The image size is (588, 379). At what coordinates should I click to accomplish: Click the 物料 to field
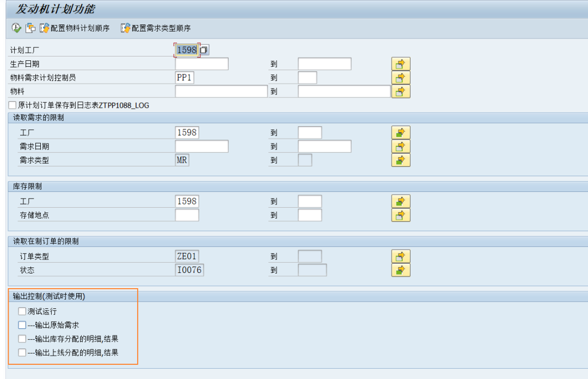[344, 91]
